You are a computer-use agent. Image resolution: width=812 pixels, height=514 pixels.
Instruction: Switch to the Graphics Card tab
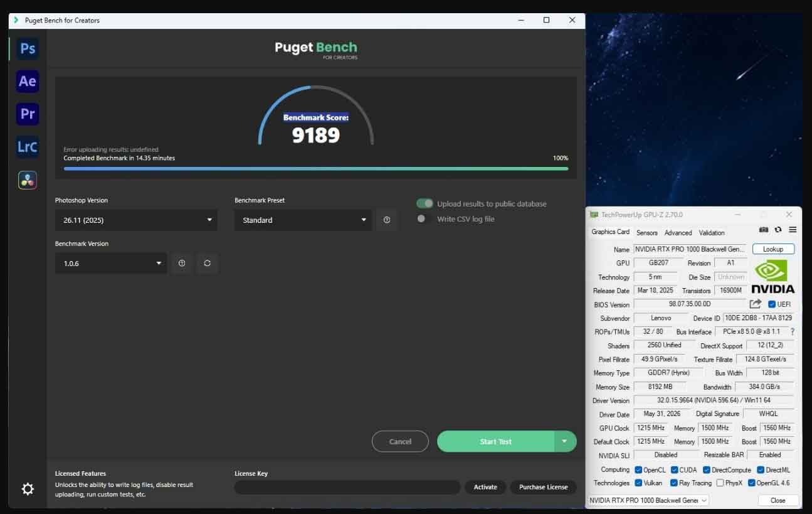pyautogui.click(x=610, y=232)
